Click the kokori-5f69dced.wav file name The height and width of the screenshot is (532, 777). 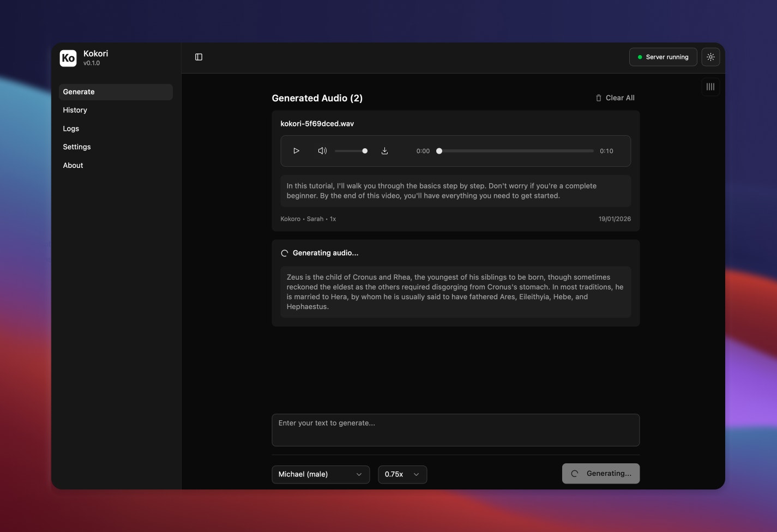[x=317, y=124]
